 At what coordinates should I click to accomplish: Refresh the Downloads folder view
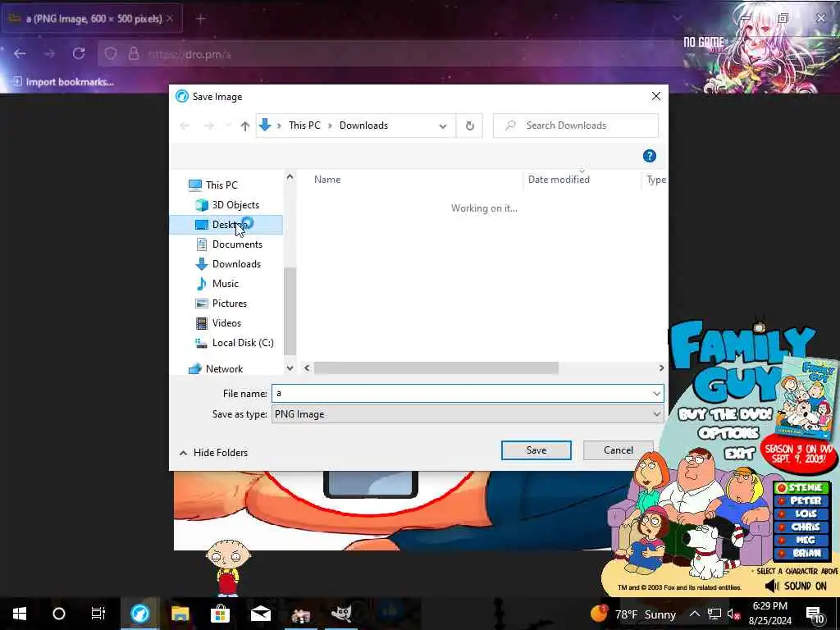[x=470, y=126]
